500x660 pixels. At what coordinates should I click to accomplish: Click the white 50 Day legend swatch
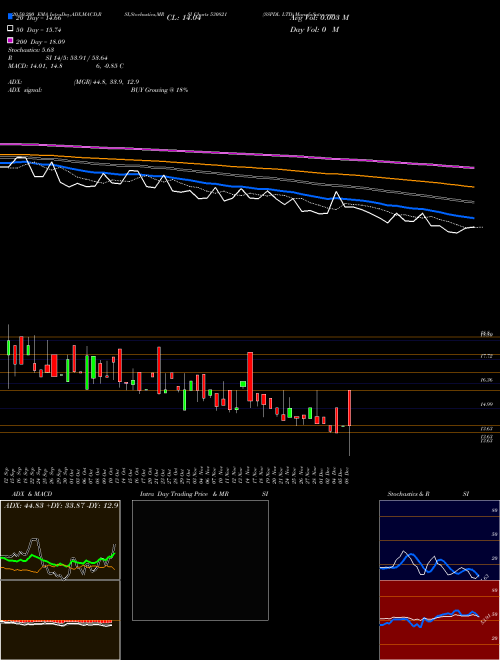tap(10, 29)
